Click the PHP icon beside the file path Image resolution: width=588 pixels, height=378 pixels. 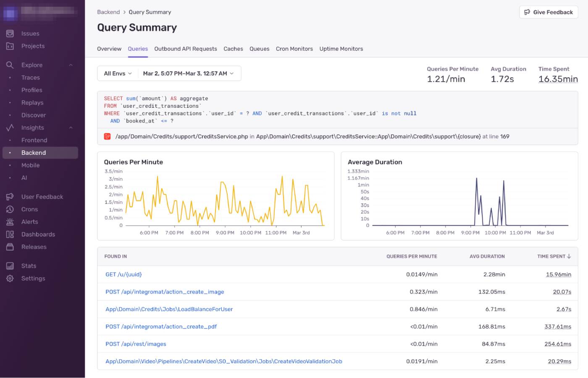108,136
